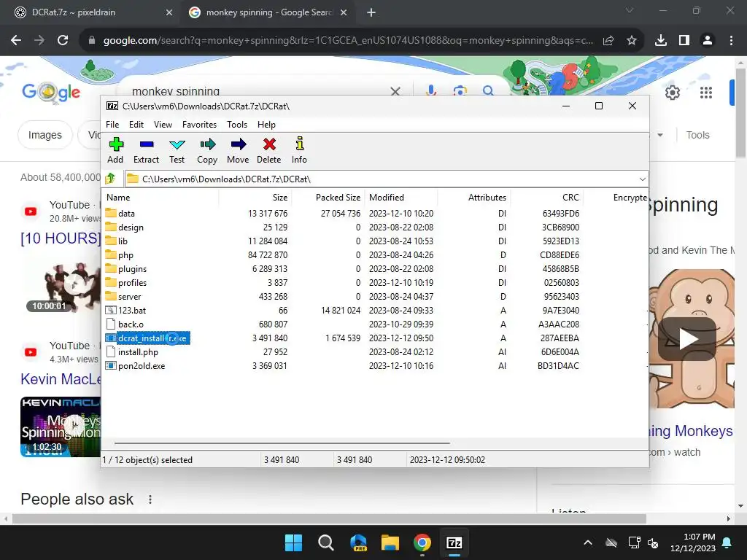Viewport: 747px width, 560px height.
Task: Select the install.php file
Action: tap(132, 352)
